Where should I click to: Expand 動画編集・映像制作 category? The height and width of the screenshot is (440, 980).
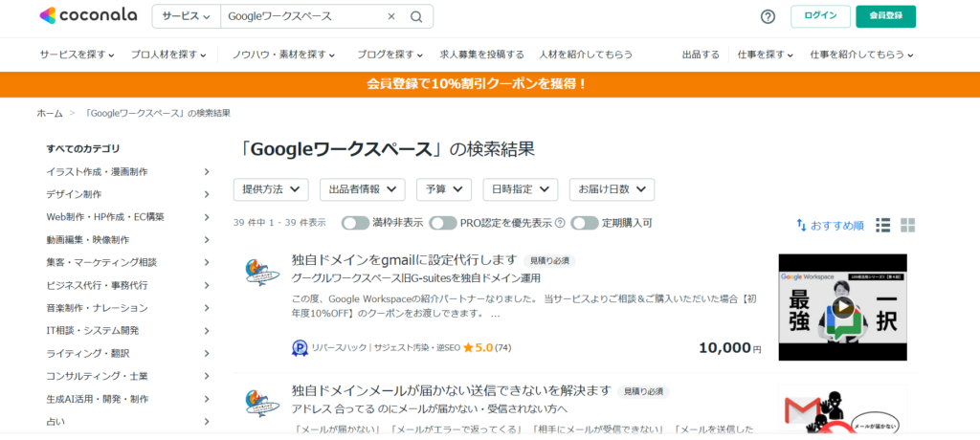pyautogui.click(x=128, y=240)
